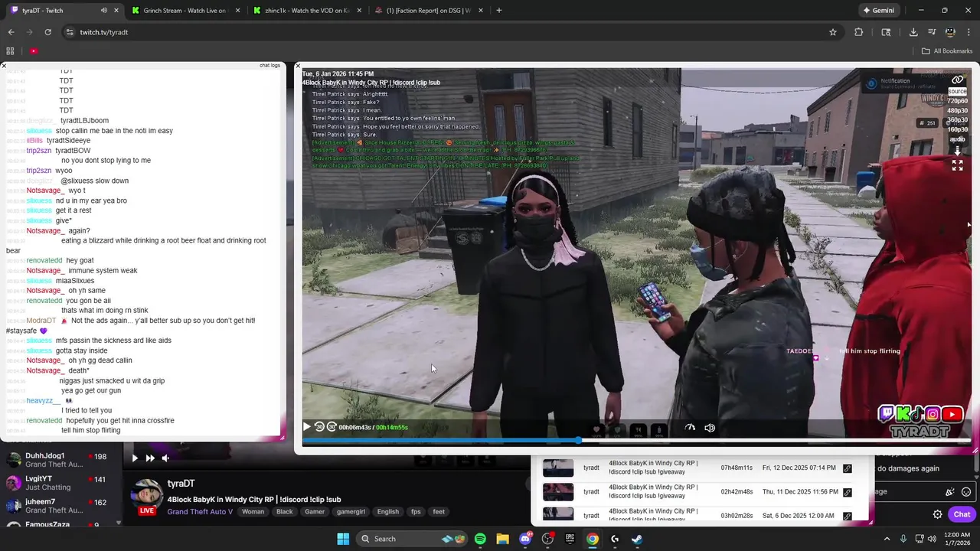Mute the Twitch live player speaker
Viewport: 980px width, 551px height.
(165, 458)
